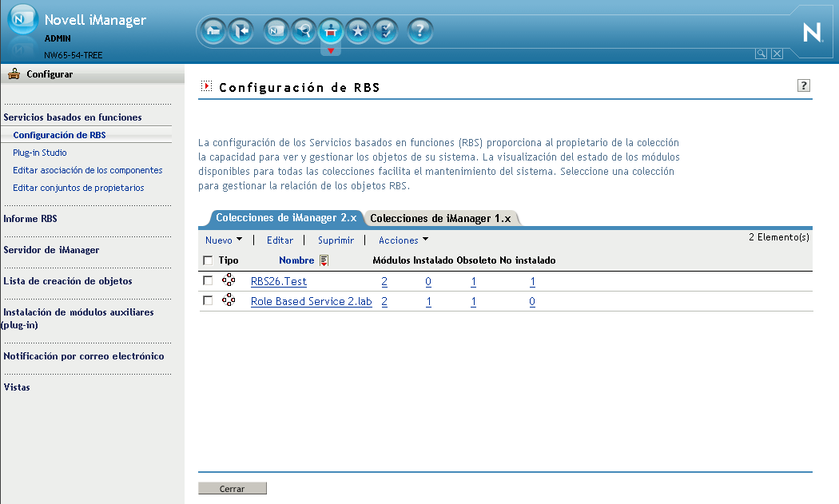This screenshot has width=839, height=504.
Task: Click the ADMIN user name text
Action: coord(58,38)
